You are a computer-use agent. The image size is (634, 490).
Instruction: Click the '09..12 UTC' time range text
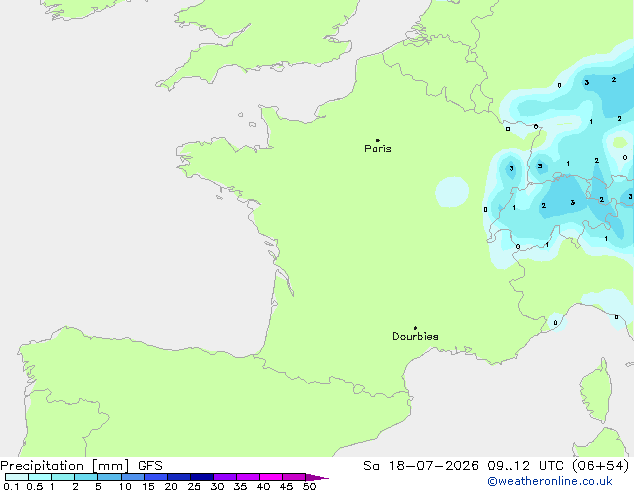[x=526, y=466]
